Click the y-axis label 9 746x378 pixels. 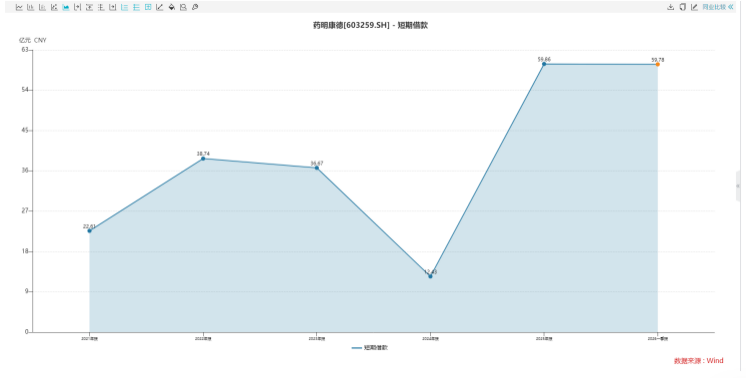coord(27,291)
